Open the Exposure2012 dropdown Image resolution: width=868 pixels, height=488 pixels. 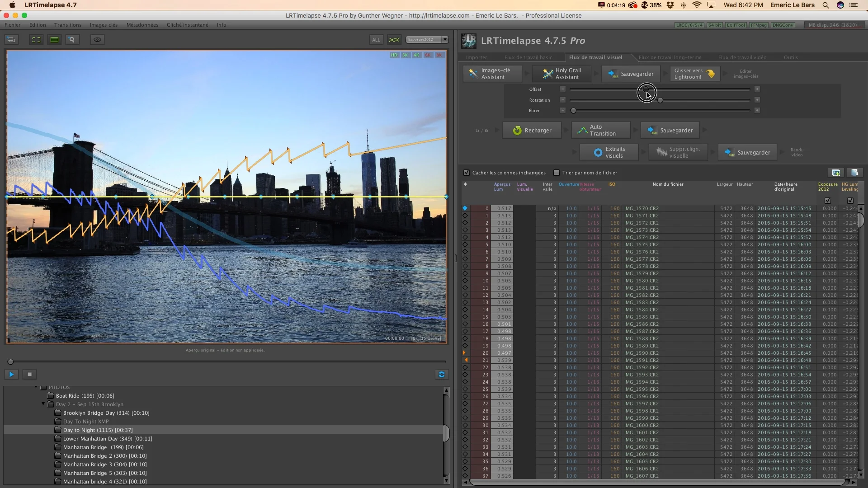427,40
